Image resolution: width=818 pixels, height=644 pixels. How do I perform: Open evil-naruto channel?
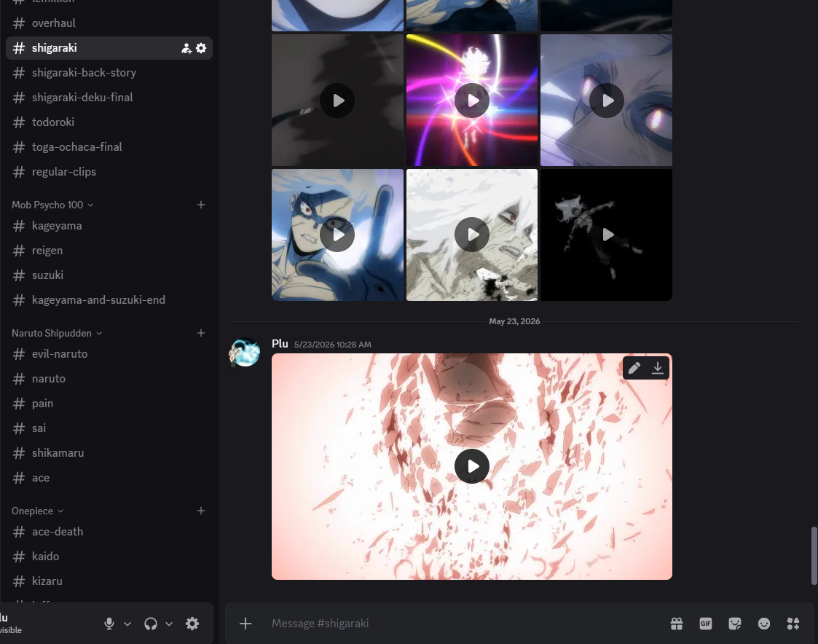click(x=109, y=354)
